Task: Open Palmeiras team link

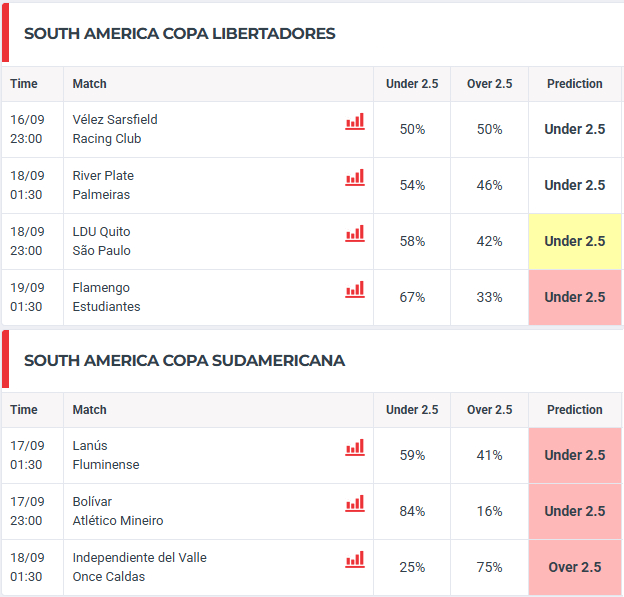Action: click(x=101, y=195)
